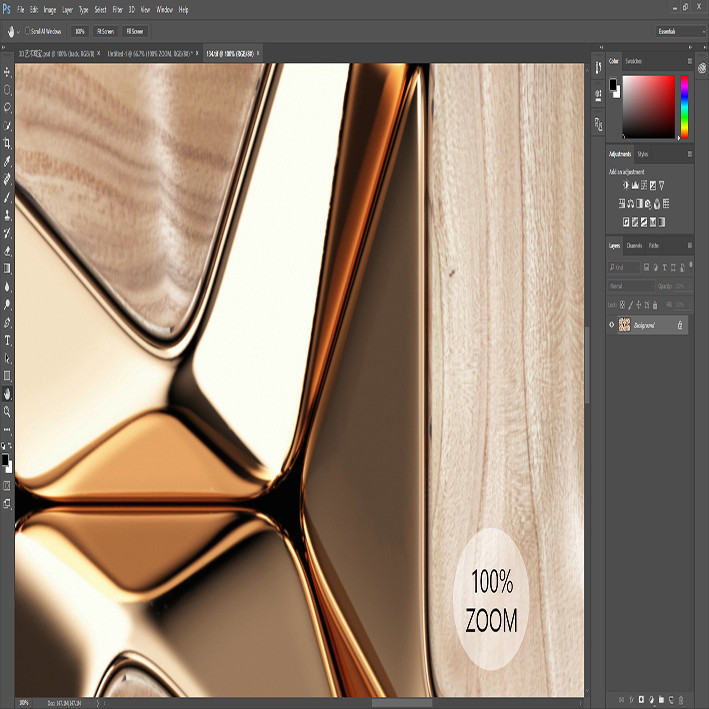Add layer mask in Layers panel

point(641,700)
